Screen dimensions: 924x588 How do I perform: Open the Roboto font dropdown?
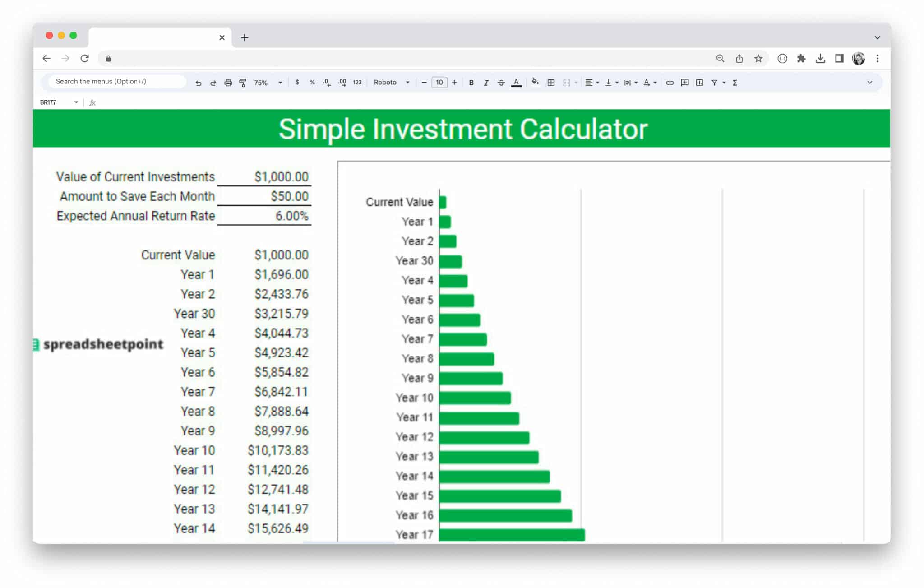point(407,83)
